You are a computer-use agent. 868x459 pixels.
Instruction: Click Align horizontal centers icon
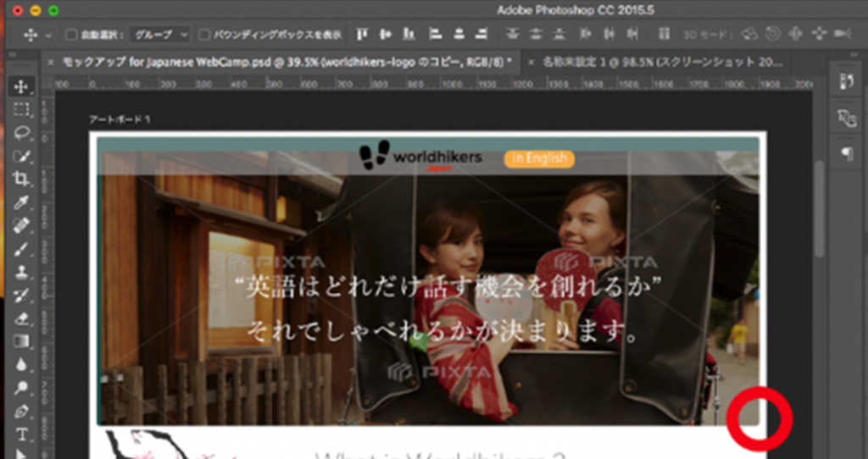459,34
